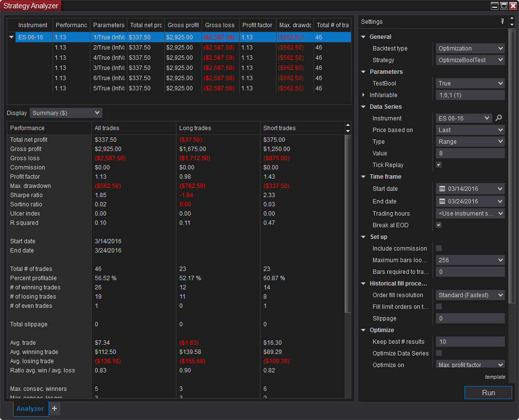This screenshot has width=519, height=420.
Task: Click the performance summary vertical scrollbar
Action: [x=347, y=224]
